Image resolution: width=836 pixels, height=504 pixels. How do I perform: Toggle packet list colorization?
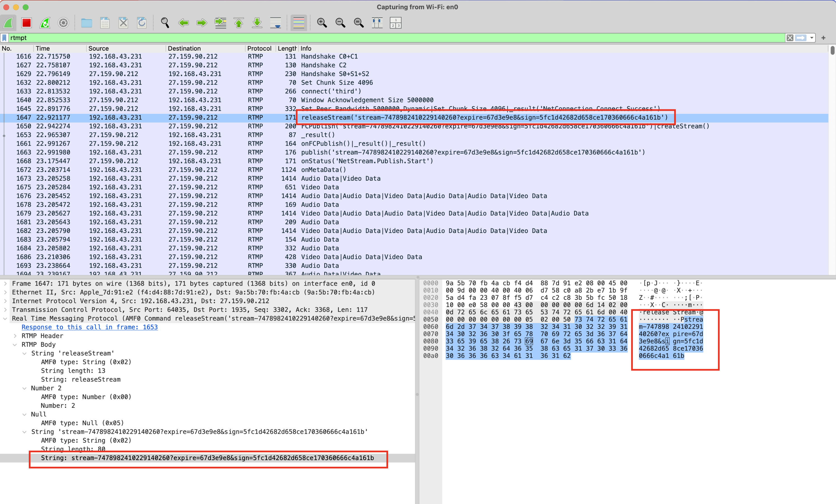(298, 23)
